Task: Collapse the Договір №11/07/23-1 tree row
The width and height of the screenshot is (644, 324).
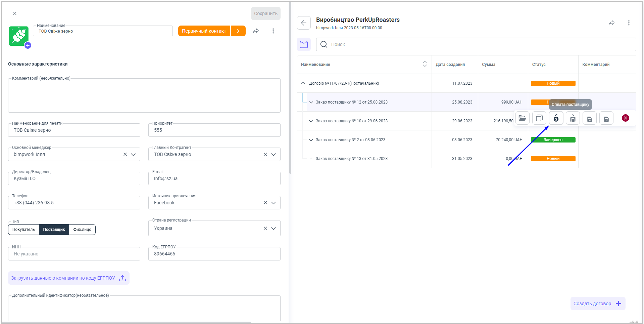Action: [303, 83]
